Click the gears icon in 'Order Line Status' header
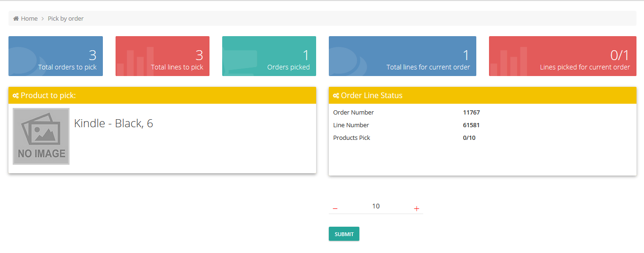This screenshot has height=253, width=644. coord(336,95)
